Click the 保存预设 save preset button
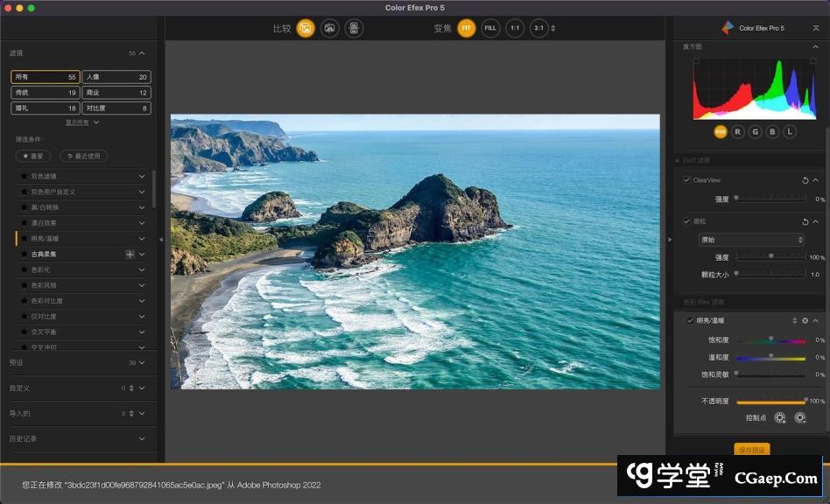The height and width of the screenshot is (504, 830). tap(751, 450)
